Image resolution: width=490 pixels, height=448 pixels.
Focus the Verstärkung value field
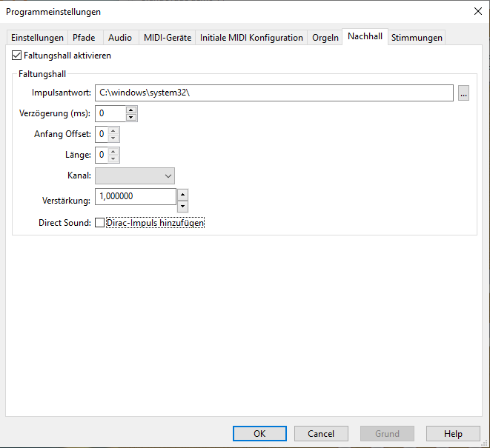point(136,196)
